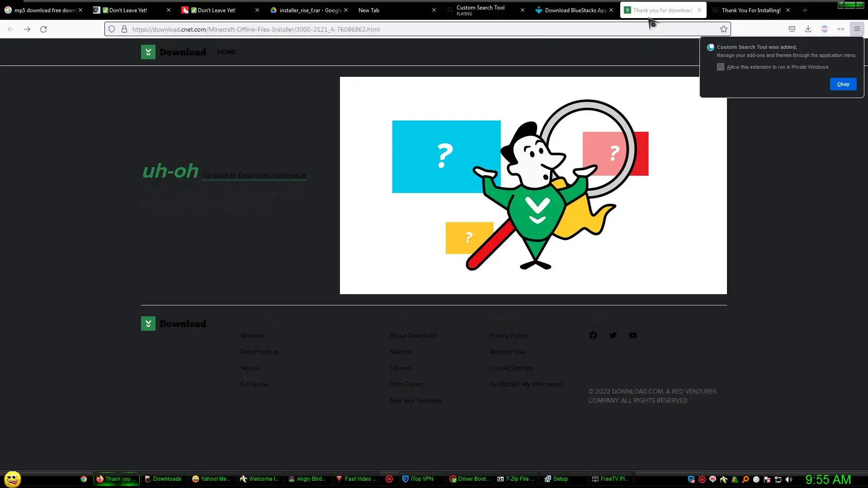The image size is (868, 488).
Task: Click the Firefox reload page icon
Action: (43, 29)
